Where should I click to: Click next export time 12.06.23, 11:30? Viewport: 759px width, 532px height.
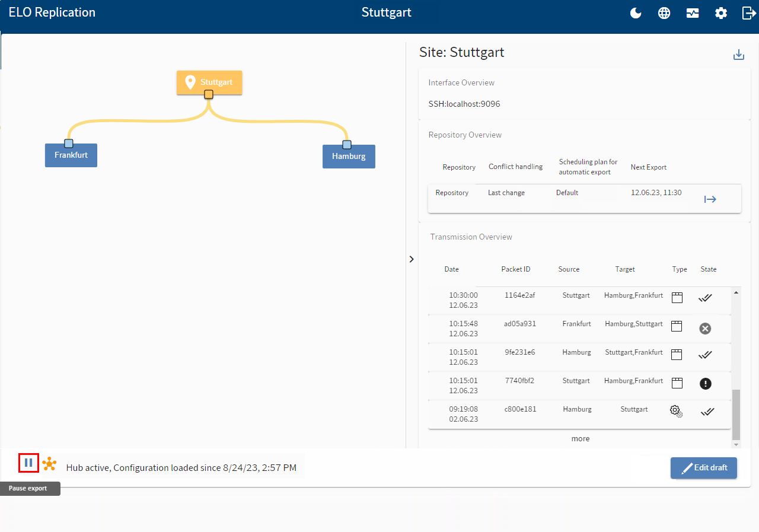click(x=656, y=193)
